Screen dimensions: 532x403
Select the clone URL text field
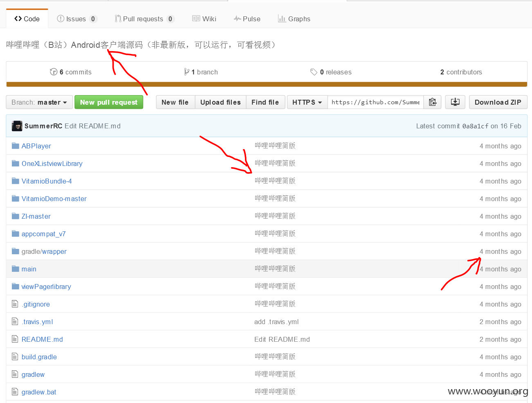coord(375,102)
